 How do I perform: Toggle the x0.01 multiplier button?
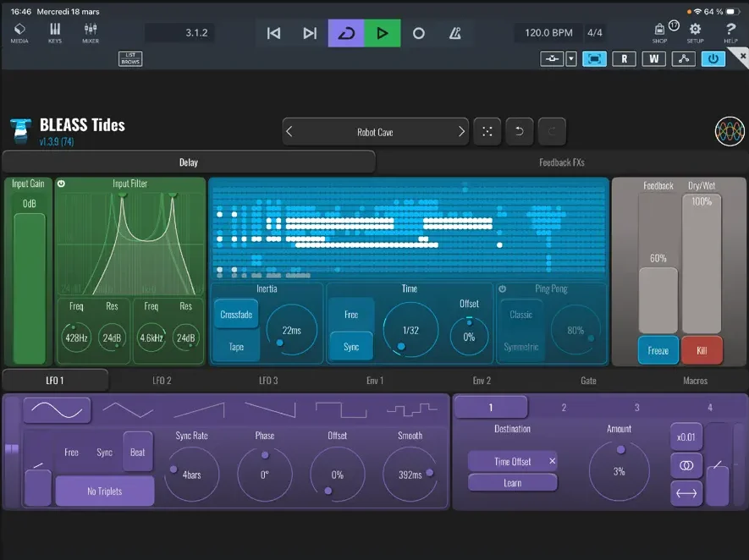click(x=686, y=436)
